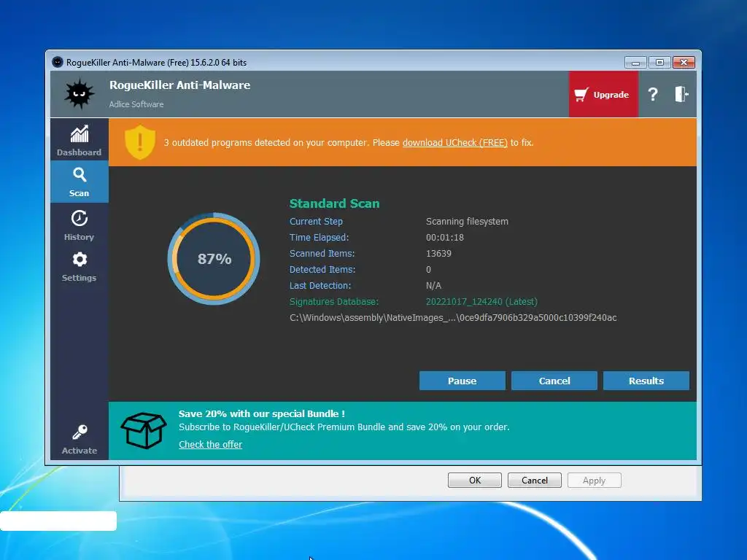The width and height of the screenshot is (747, 560).
Task: Open scan Results
Action: 646,381
